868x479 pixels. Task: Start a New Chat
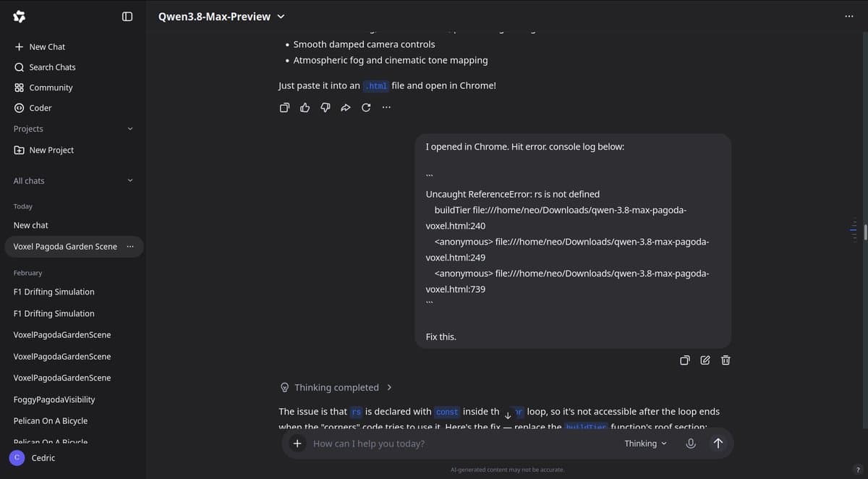pyautogui.click(x=40, y=46)
